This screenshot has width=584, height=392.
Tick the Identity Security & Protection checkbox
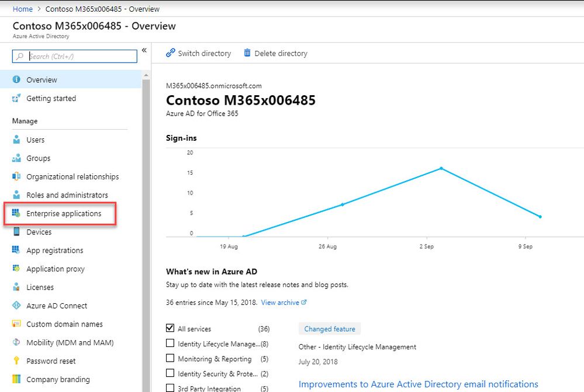point(170,373)
